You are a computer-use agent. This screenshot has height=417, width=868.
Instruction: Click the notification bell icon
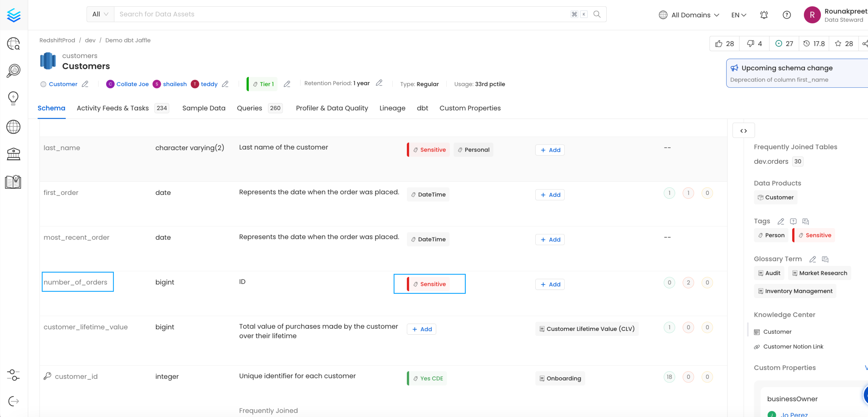[x=764, y=15]
